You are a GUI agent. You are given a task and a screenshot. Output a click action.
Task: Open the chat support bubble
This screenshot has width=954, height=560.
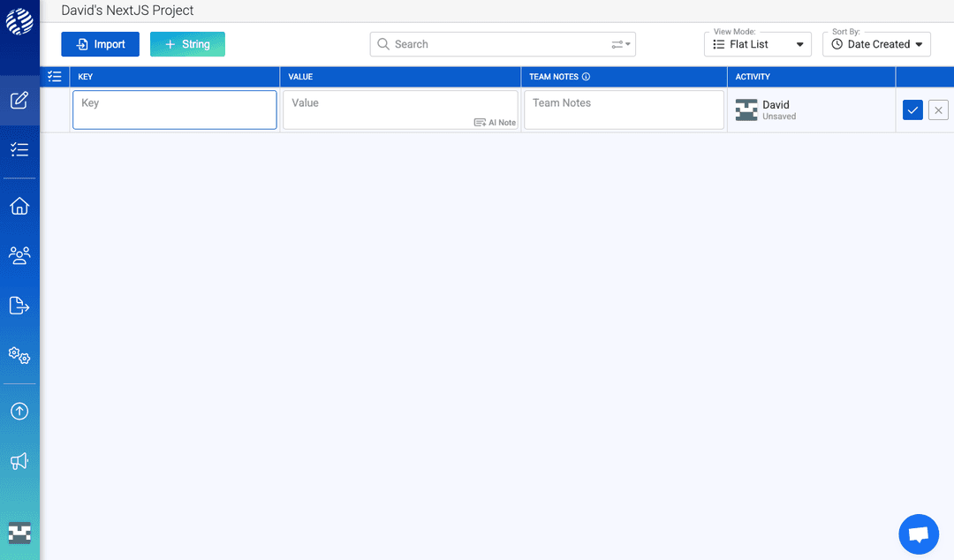click(918, 534)
